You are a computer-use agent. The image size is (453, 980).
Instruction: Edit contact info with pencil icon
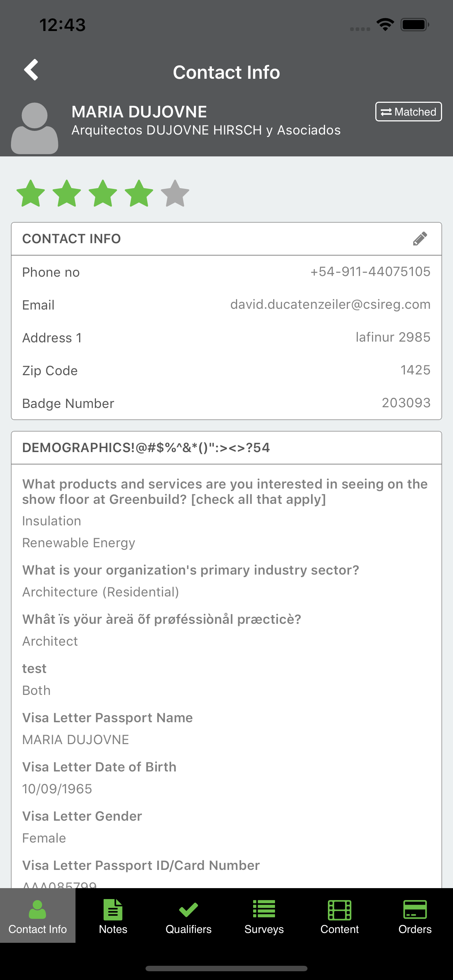[x=420, y=238]
